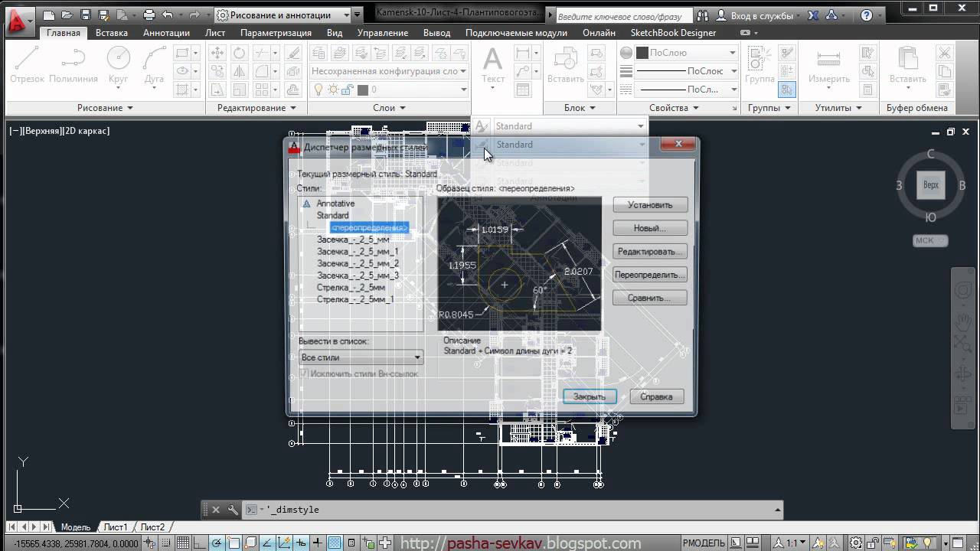Switch to the Лист1 layout tab
The width and height of the screenshot is (980, 551).
(x=116, y=527)
